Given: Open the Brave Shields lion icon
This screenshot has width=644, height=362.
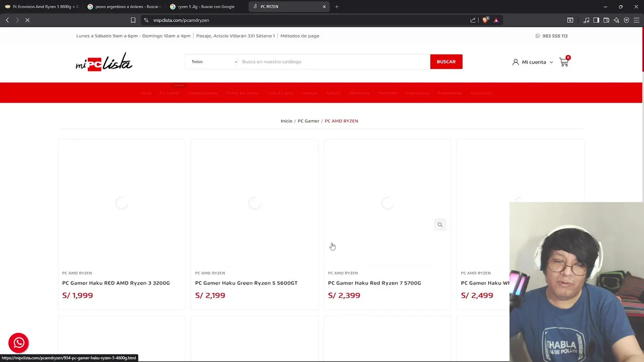Looking at the screenshot, I should [485, 20].
